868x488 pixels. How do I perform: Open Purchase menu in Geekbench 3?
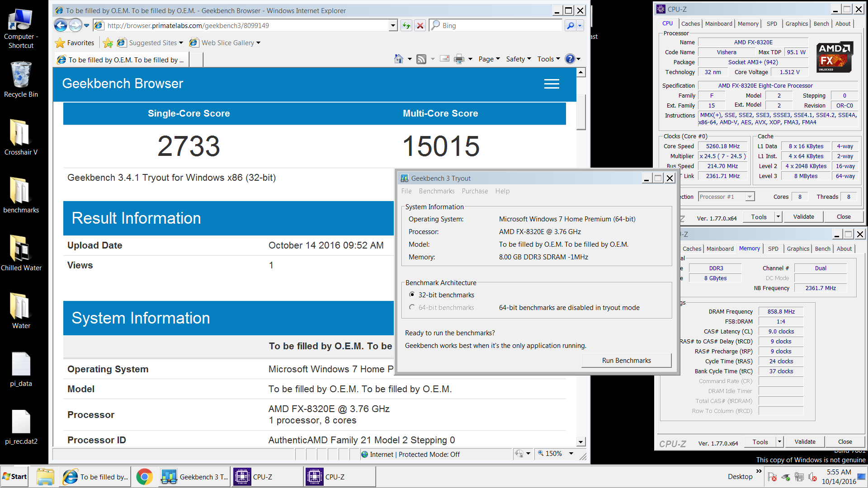click(475, 191)
